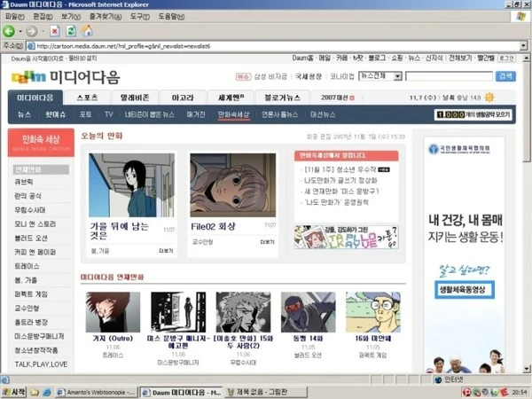Click the 메일 link in top bar

point(325,58)
